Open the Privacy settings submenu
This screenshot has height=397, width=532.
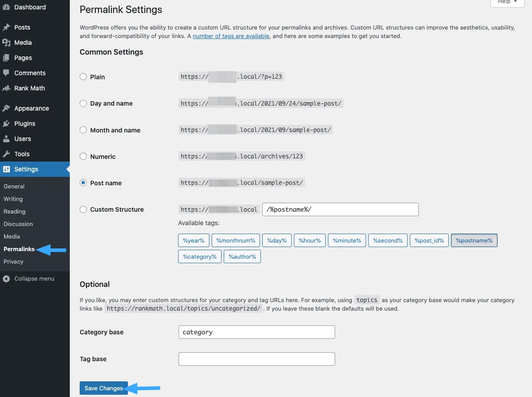pos(13,261)
